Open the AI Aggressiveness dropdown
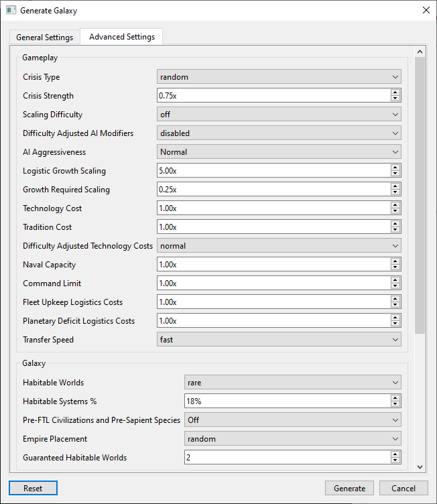Viewport: 437px width, 504px height. [279, 152]
